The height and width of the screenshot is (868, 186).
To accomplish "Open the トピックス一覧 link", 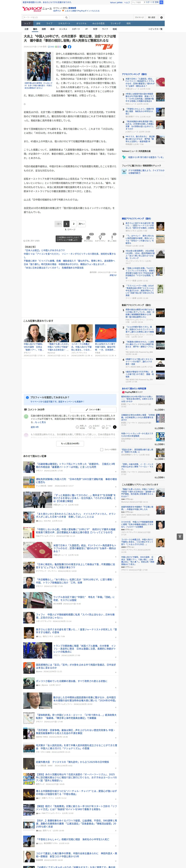I will [x=155, y=29].
